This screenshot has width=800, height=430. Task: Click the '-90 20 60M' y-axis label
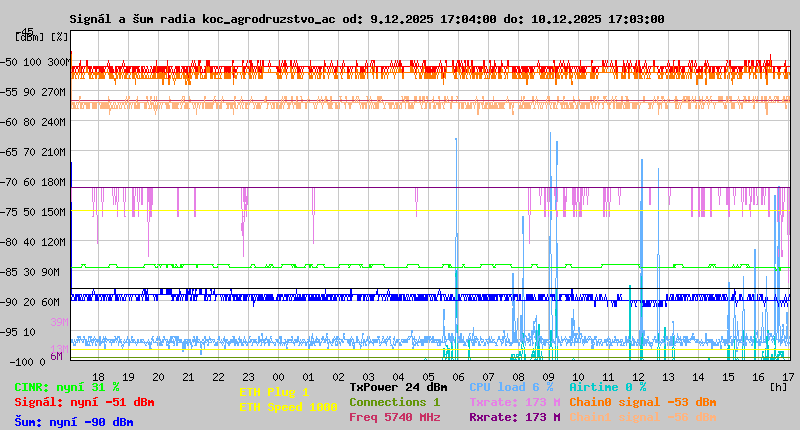click(x=31, y=302)
